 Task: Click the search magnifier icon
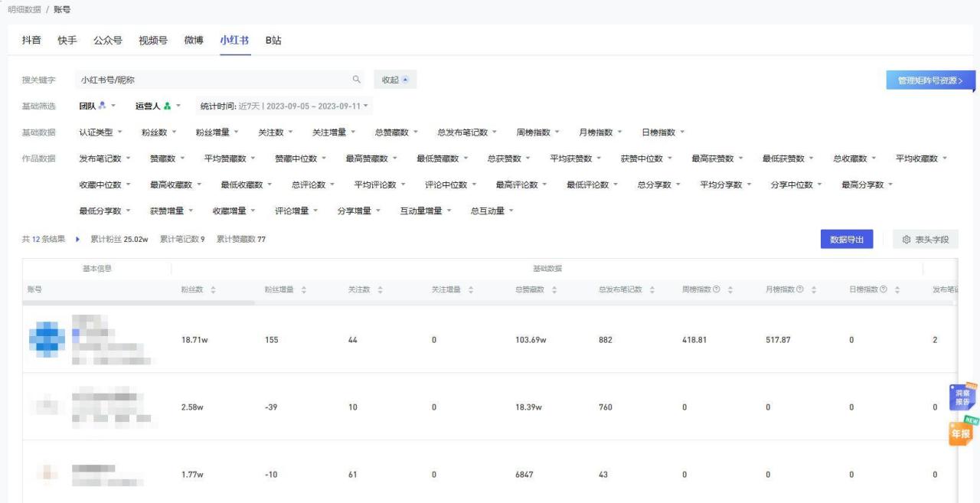pyautogui.click(x=357, y=79)
